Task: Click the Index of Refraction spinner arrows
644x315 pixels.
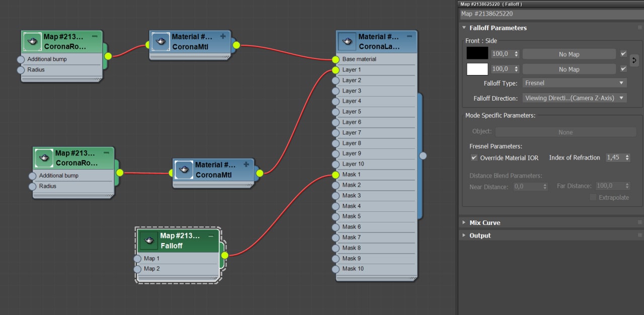Action: [x=627, y=157]
